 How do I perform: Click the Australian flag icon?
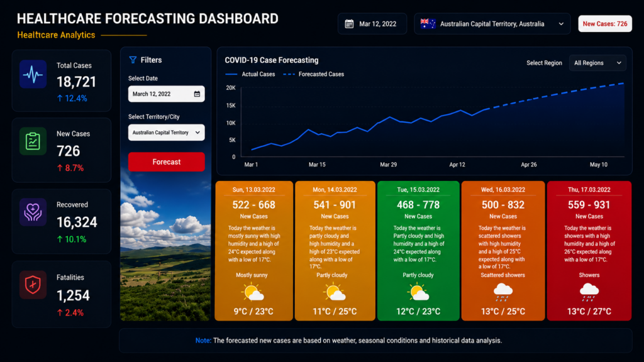pyautogui.click(x=428, y=24)
